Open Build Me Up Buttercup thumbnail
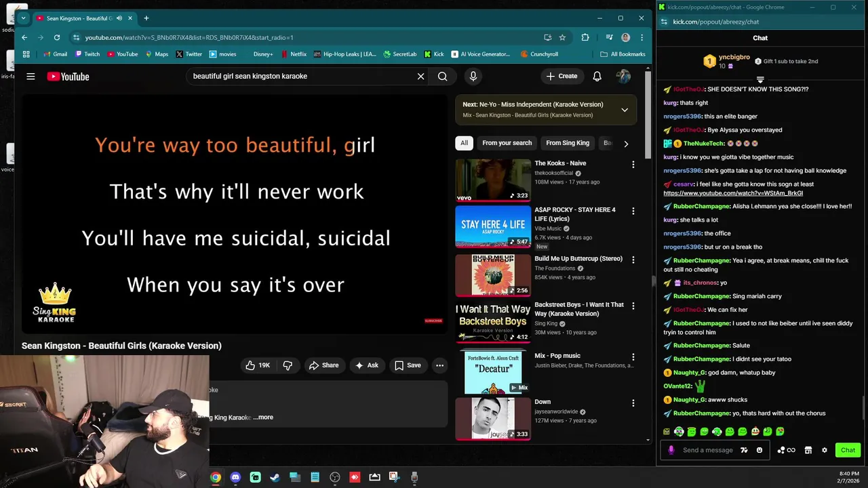The image size is (868, 488). [493, 275]
